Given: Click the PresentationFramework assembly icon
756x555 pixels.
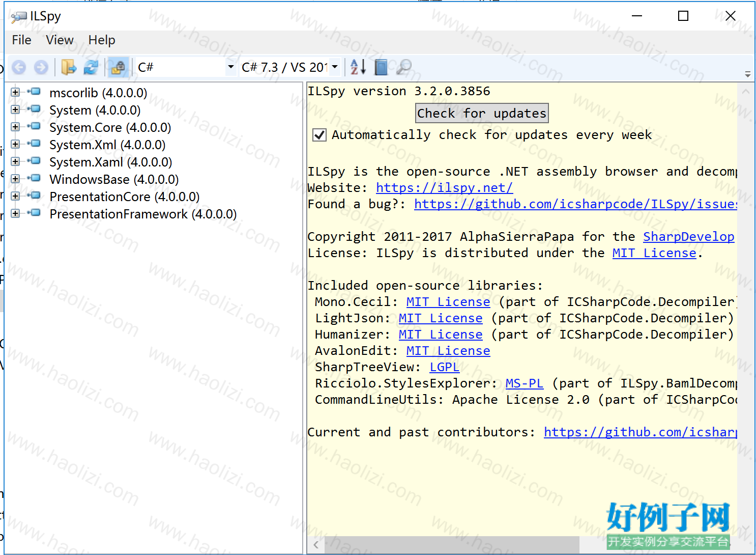Looking at the screenshot, I should [x=34, y=213].
